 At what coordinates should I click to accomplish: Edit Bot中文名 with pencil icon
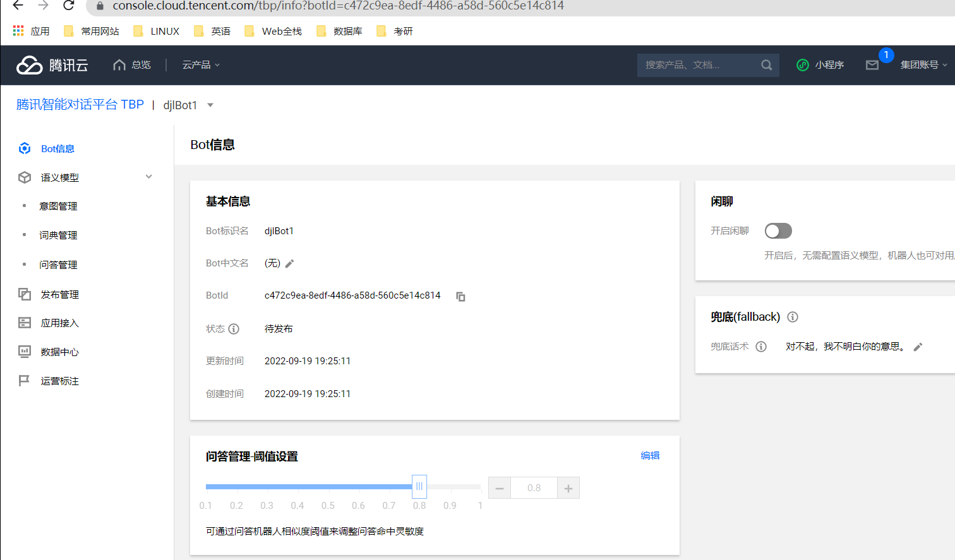pyautogui.click(x=290, y=263)
